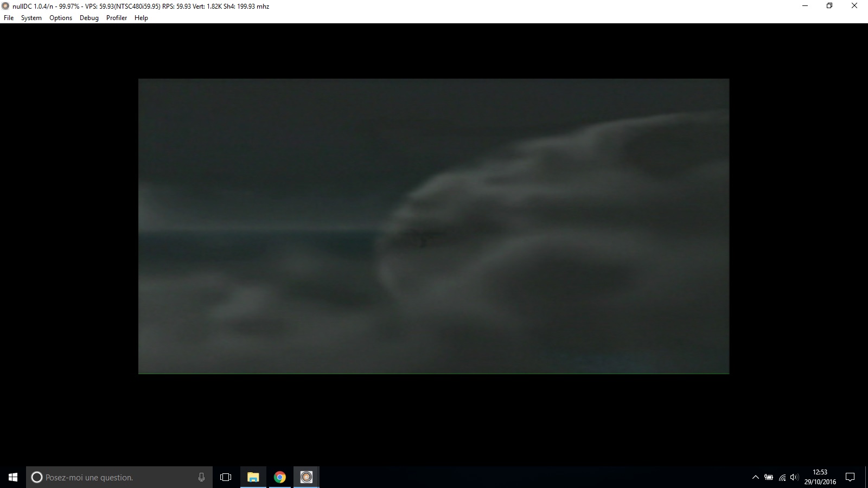Screen dimensions: 868x488
Task: Restore down the nullDC window
Action: coord(829,6)
